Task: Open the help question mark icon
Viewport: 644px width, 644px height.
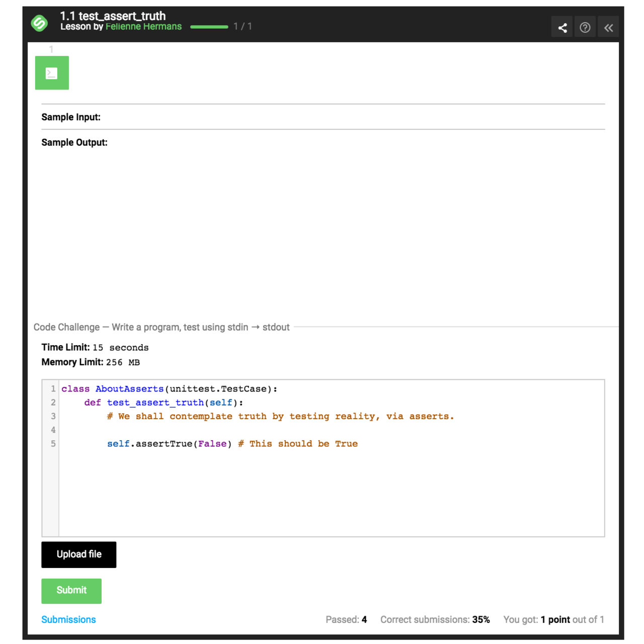Action: click(x=585, y=28)
